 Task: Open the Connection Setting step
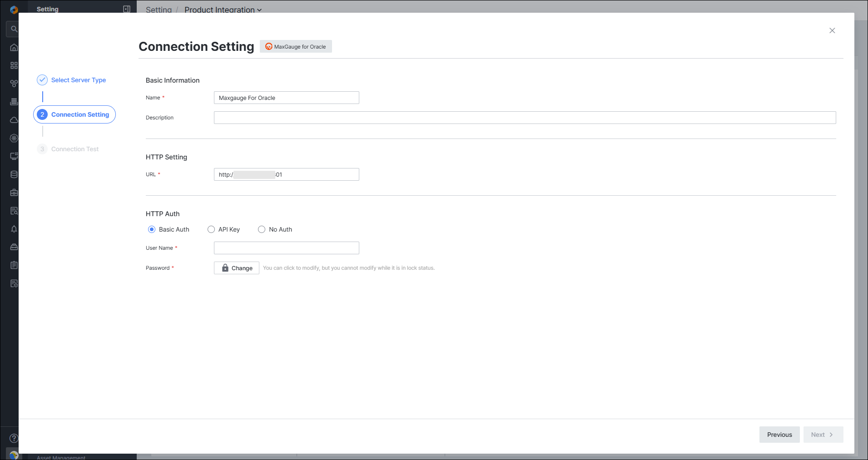pyautogui.click(x=74, y=114)
